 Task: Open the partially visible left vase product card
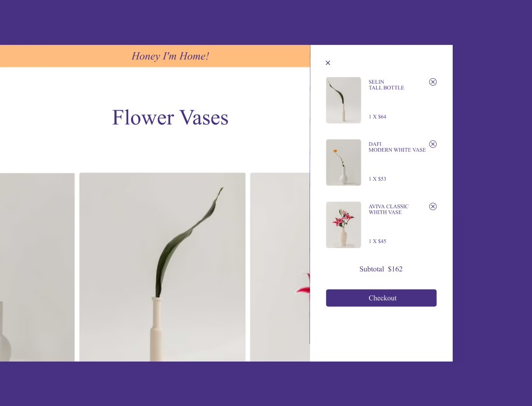point(37,267)
